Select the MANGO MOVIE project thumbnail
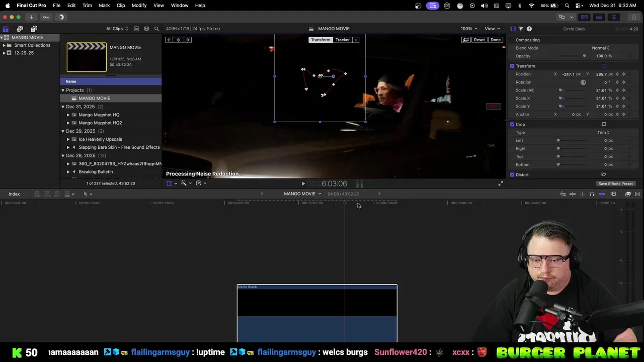 pyautogui.click(x=87, y=57)
